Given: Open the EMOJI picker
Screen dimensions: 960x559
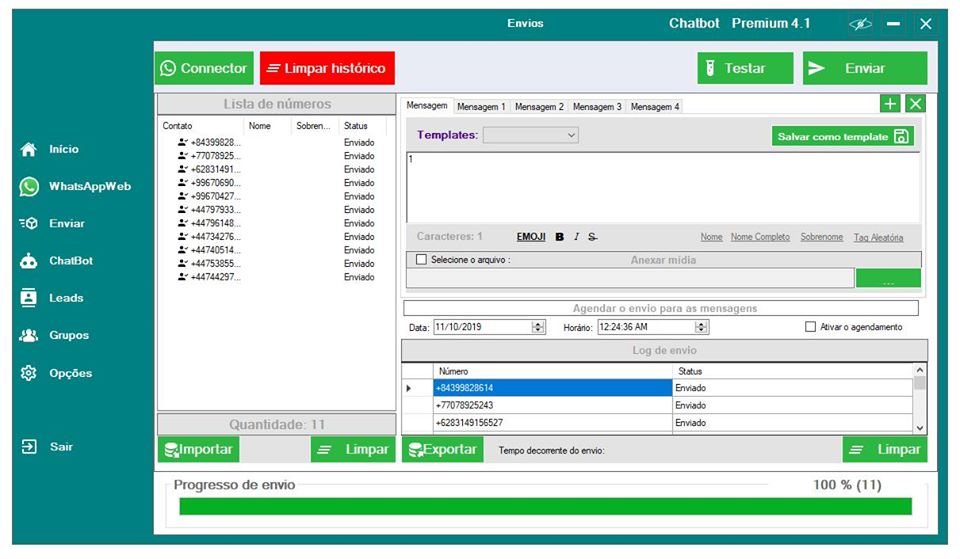Looking at the screenshot, I should click(531, 237).
